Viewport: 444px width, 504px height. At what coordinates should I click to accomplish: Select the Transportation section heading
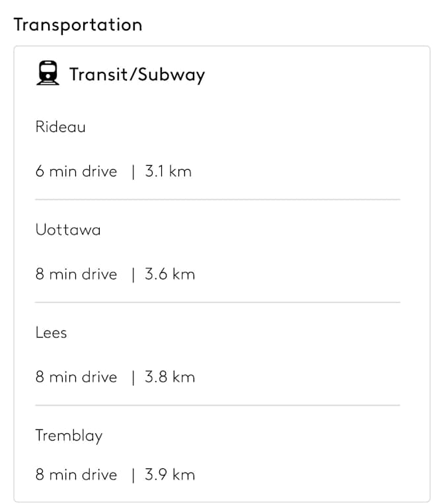[78, 25]
